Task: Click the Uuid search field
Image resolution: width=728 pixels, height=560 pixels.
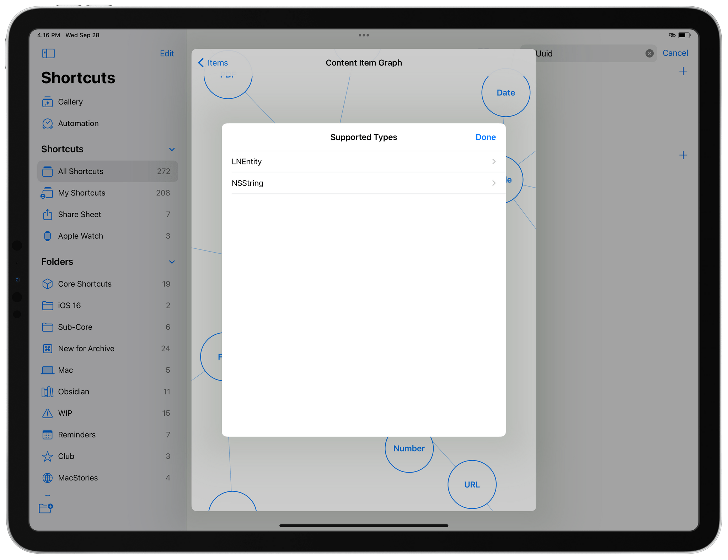Action: 588,53
